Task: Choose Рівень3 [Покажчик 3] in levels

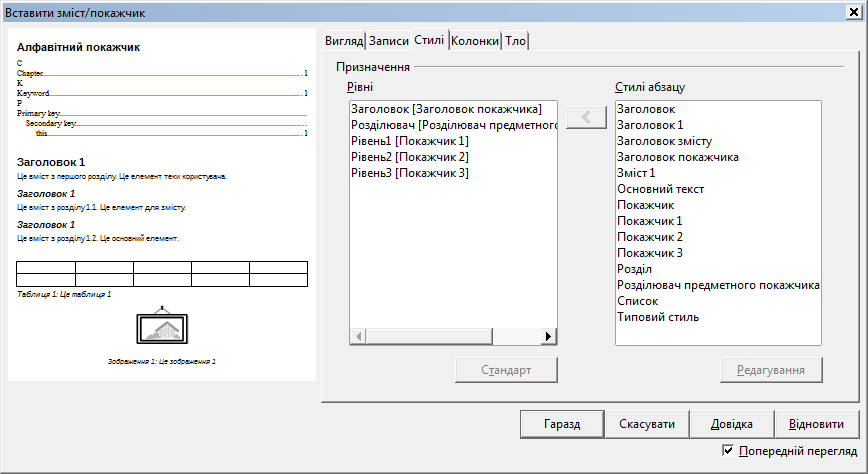Action: pyautogui.click(x=409, y=173)
